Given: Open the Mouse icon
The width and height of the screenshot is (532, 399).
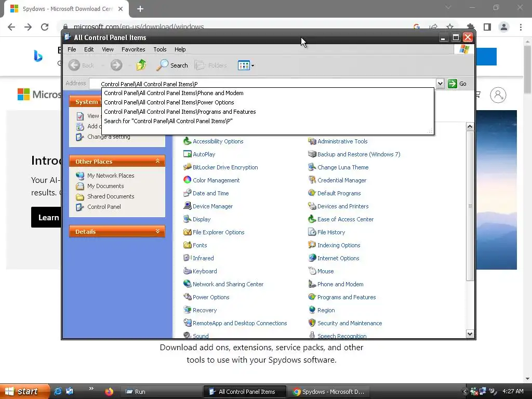Looking at the screenshot, I should pos(312,271).
